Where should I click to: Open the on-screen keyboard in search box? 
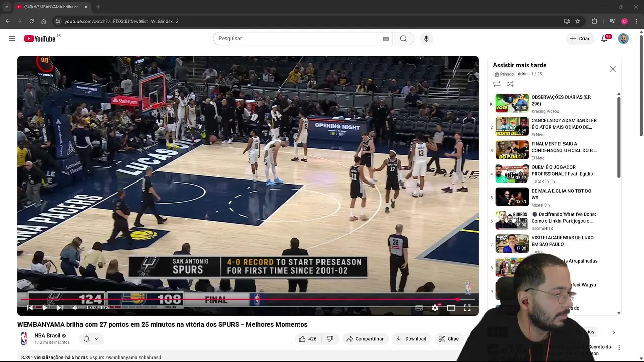[386, 39]
